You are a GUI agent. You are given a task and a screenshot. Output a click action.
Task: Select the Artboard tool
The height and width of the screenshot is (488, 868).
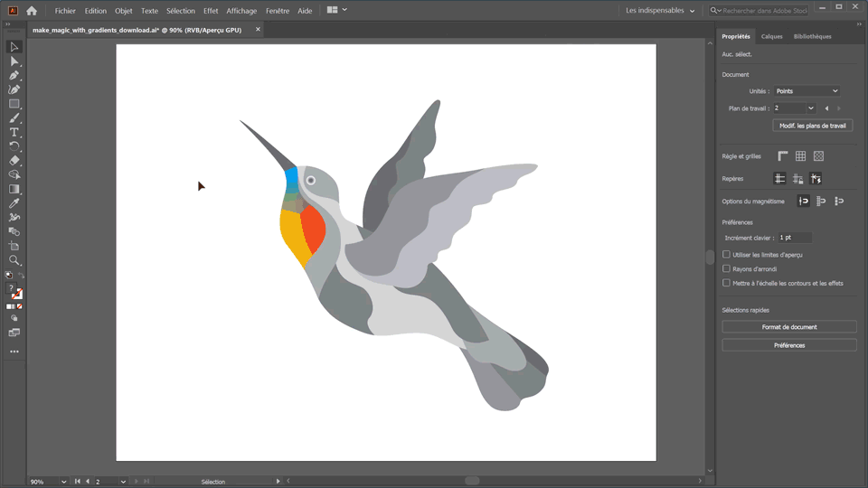(x=14, y=246)
